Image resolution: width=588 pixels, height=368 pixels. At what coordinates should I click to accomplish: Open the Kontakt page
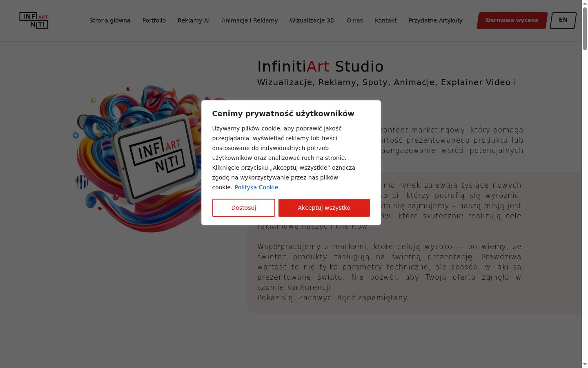(x=385, y=20)
